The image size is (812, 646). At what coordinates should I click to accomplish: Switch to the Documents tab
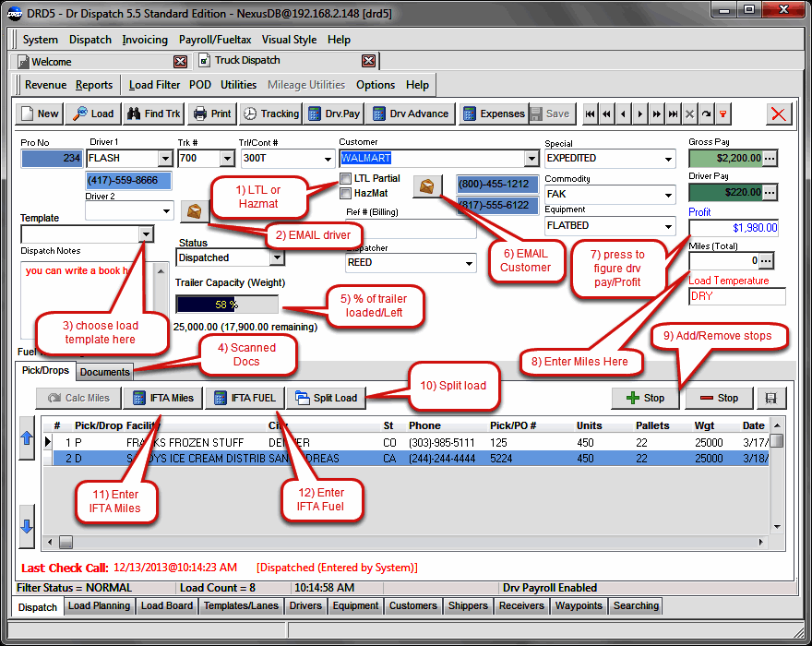pos(104,373)
